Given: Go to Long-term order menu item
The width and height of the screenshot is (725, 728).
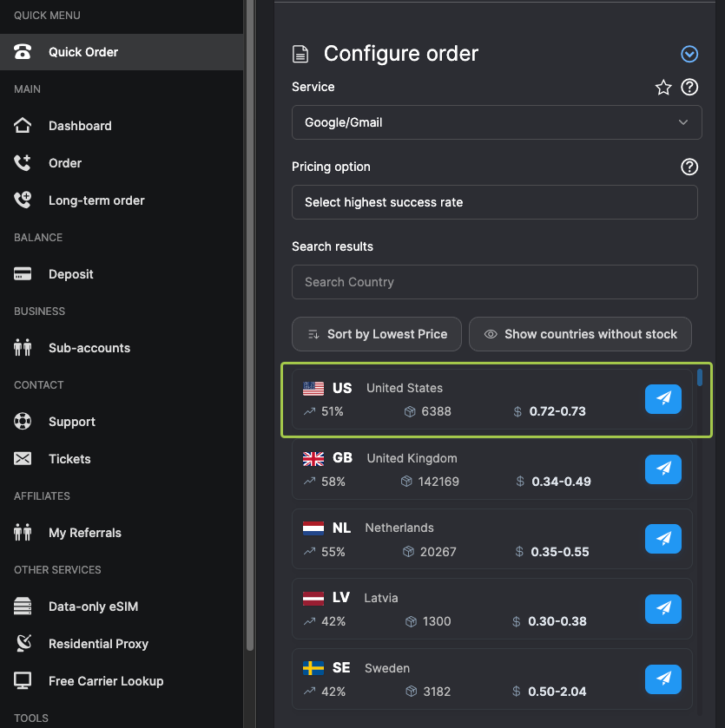Looking at the screenshot, I should click(96, 200).
